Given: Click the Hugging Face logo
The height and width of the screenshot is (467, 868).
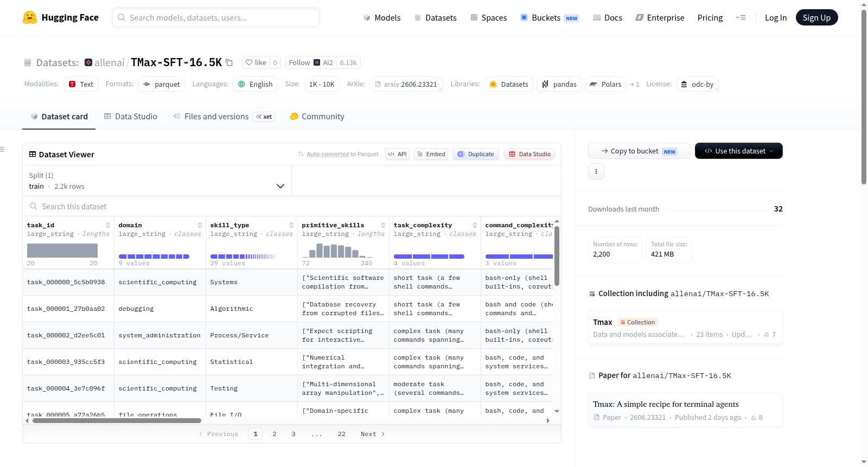Looking at the screenshot, I should tap(61, 17).
